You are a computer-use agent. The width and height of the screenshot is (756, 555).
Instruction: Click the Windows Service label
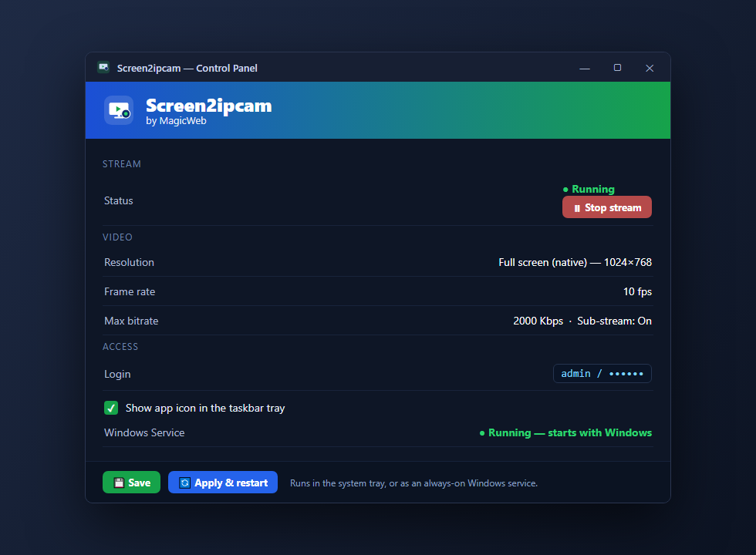pyautogui.click(x=144, y=432)
